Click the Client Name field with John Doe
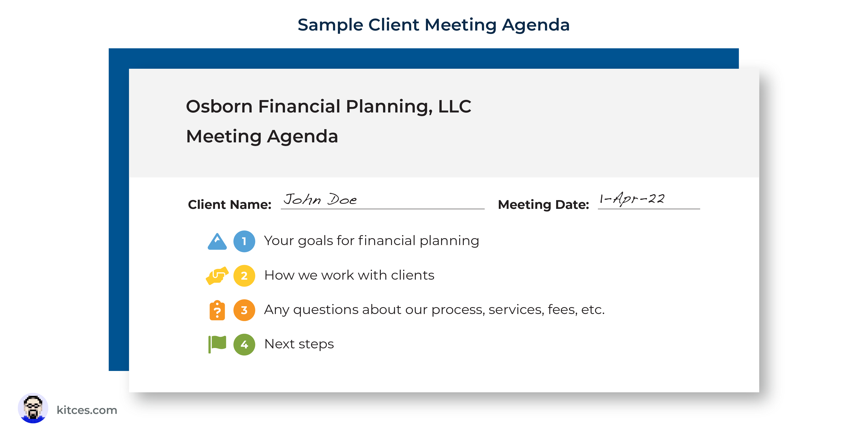This screenshot has height=434, width=868. [x=382, y=201]
